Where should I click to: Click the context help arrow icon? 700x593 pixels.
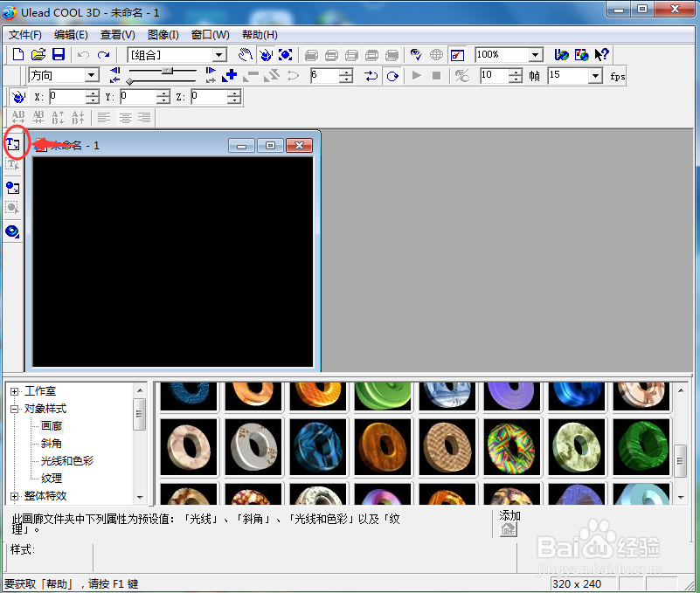602,55
